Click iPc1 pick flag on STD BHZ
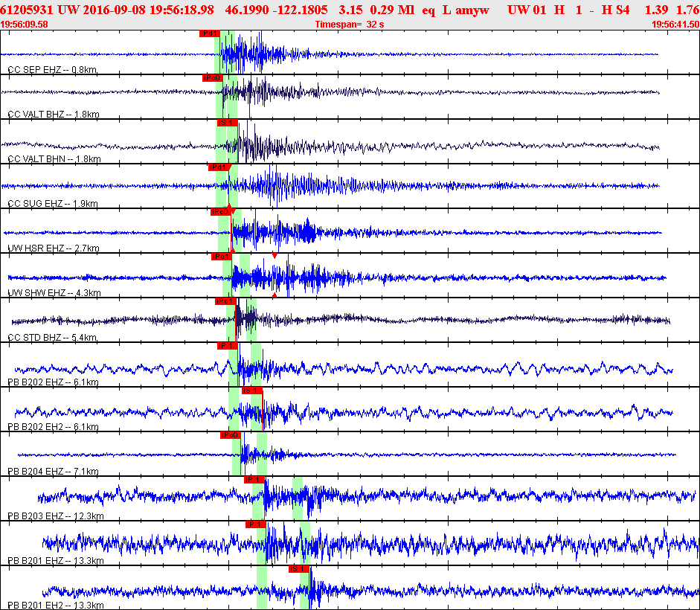The image size is (700, 610). 225,301
